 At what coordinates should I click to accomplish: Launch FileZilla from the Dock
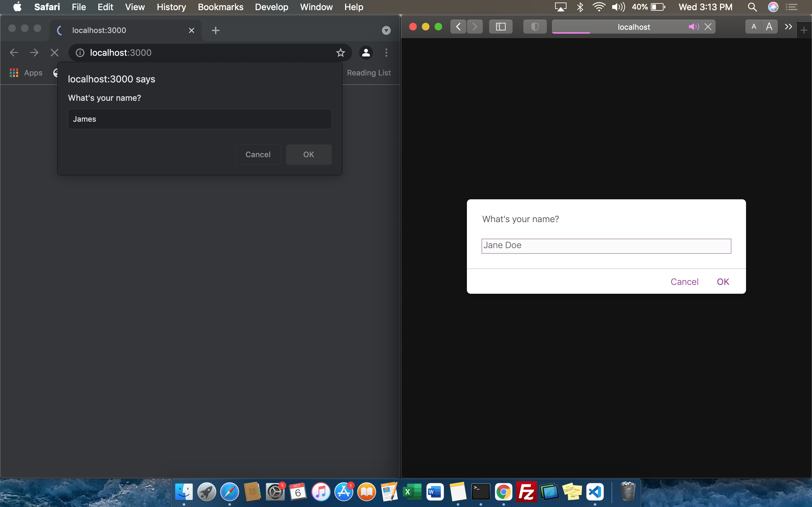tap(527, 492)
